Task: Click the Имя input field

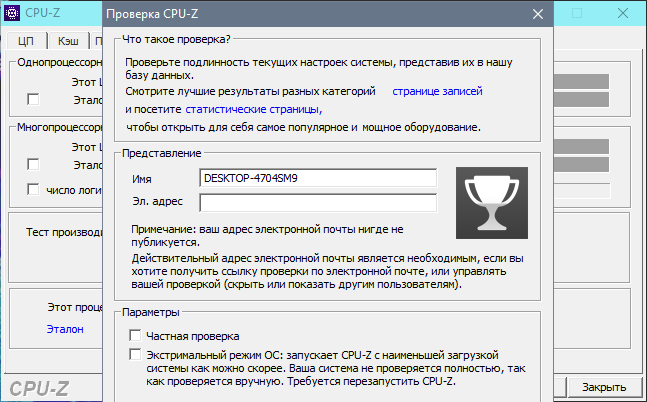Action: (318, 178)
